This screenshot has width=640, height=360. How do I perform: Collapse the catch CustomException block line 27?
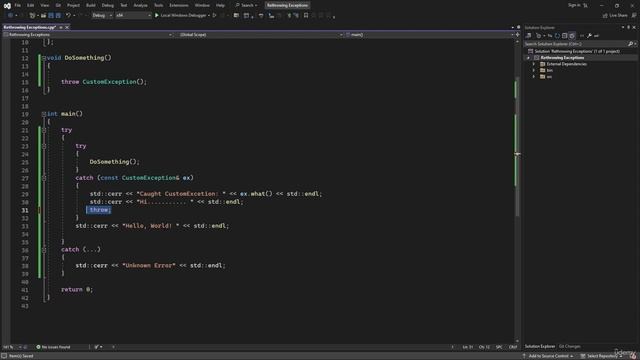click(x=44, y=178)
